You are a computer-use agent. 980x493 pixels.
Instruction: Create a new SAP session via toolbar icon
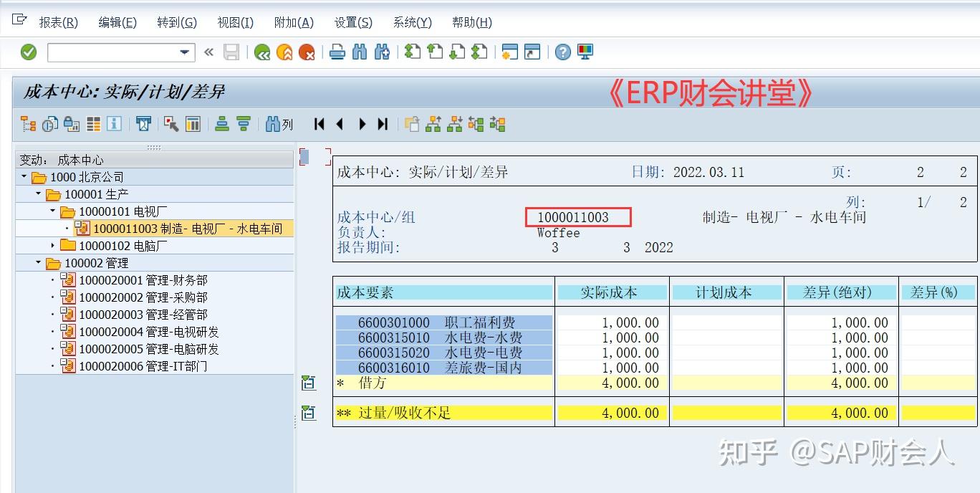click(510, 52)
